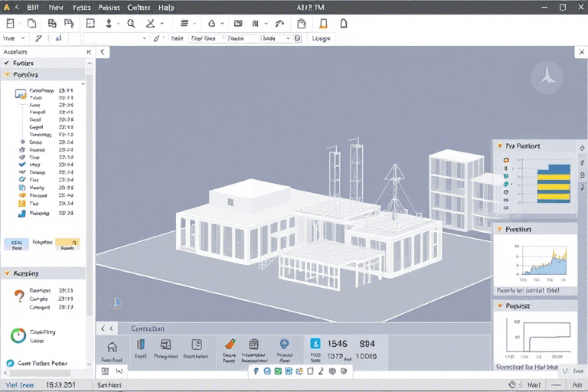
Task: Click the crossed-lines X tool icon in the top toolbar
Action: click(150, 24)
